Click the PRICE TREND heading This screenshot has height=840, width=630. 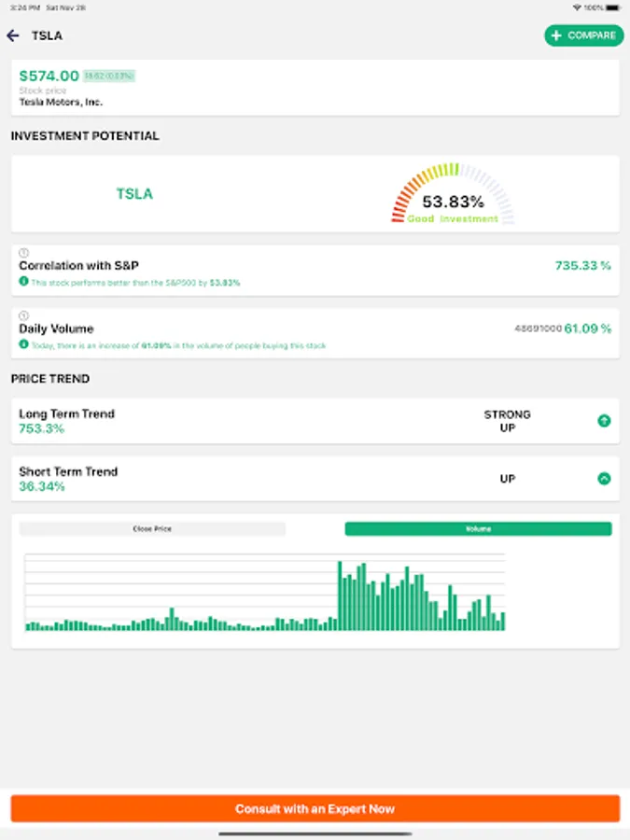pyautogui.click(x=50, y=379)
